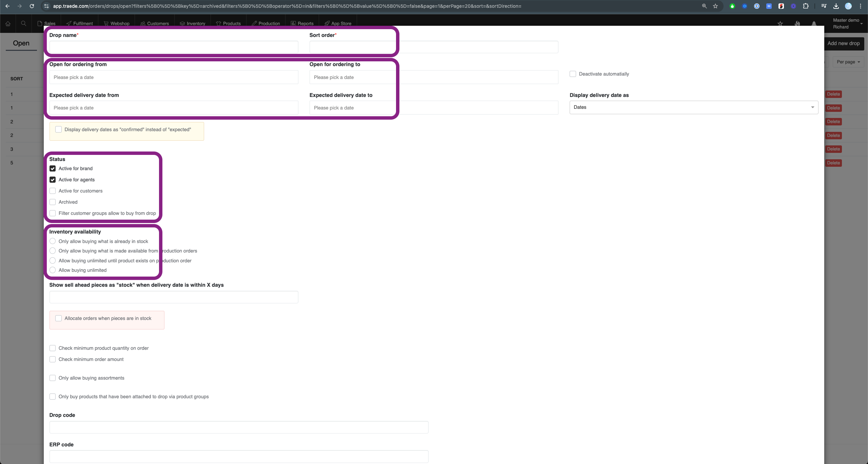Open the Customers menu
This screenshot has width=868, height=464.
155,23
